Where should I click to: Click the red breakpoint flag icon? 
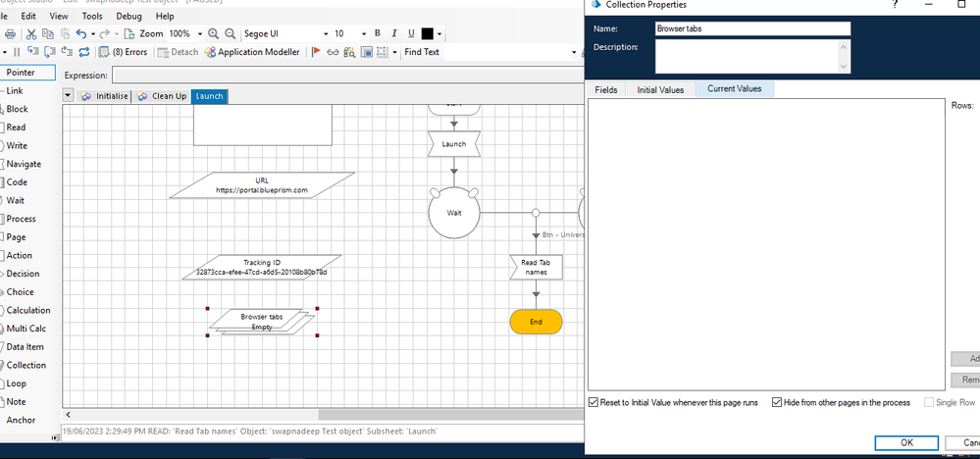point(316,52)
